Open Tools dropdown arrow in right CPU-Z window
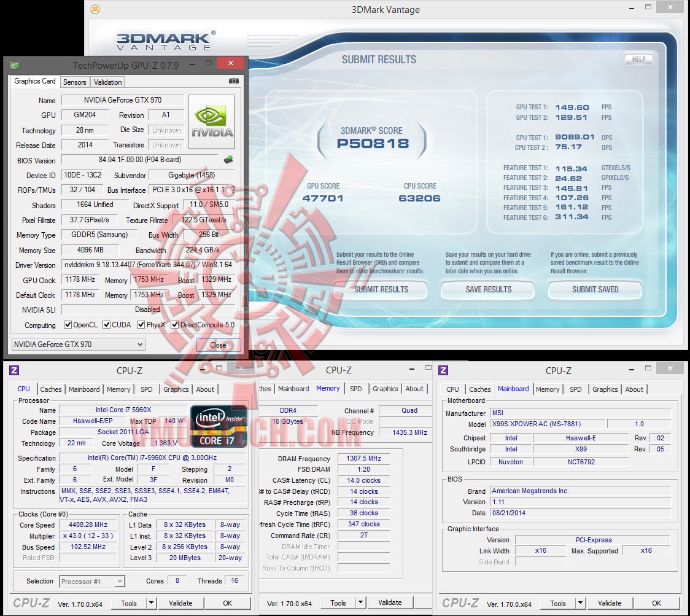The image size is (690, 616). click(581, 602)
